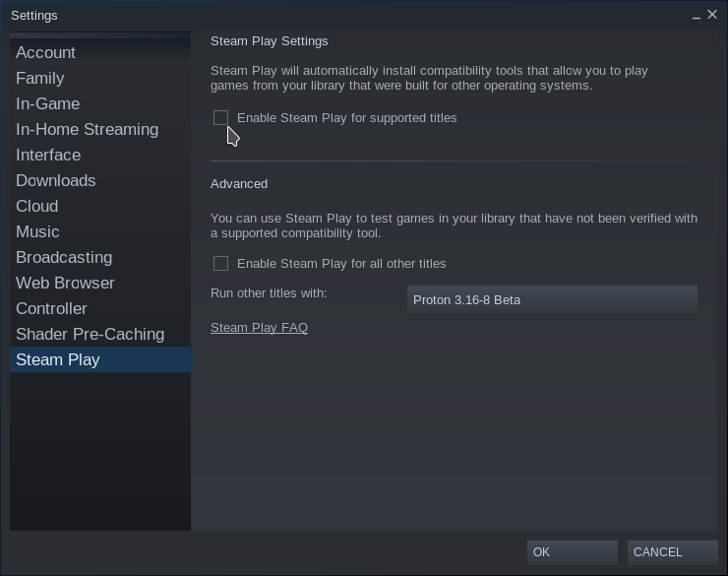Select Cloud in the sidebar
Viewport: 728px width, 576px height.
coord(100,206)
